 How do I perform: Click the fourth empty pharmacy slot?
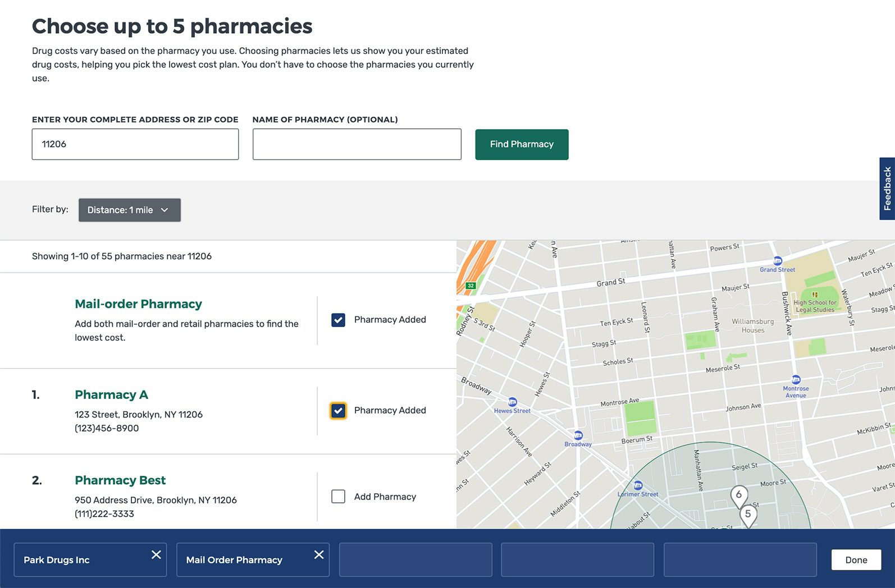tap(578, 559)
